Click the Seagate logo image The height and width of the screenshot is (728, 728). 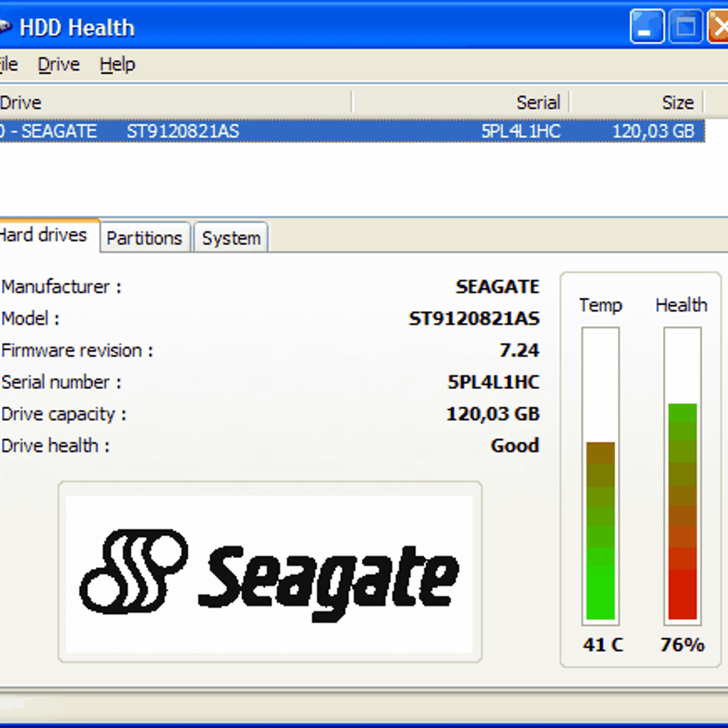click(x=269, y=574)
